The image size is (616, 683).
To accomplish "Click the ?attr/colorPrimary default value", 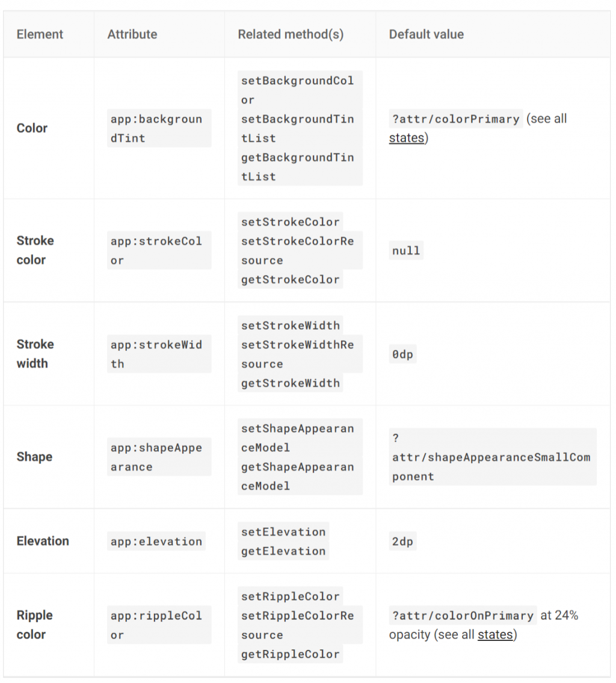I will coord(455,119).
